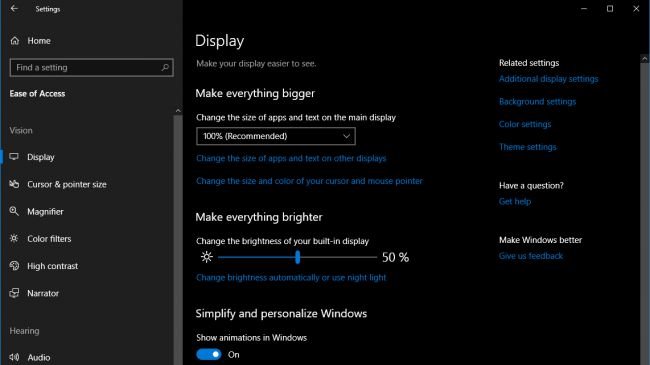The height and width of the screenshot is (365, 650).
Task: Click the sidebar scroll up arrow
Action: (178, 111)
